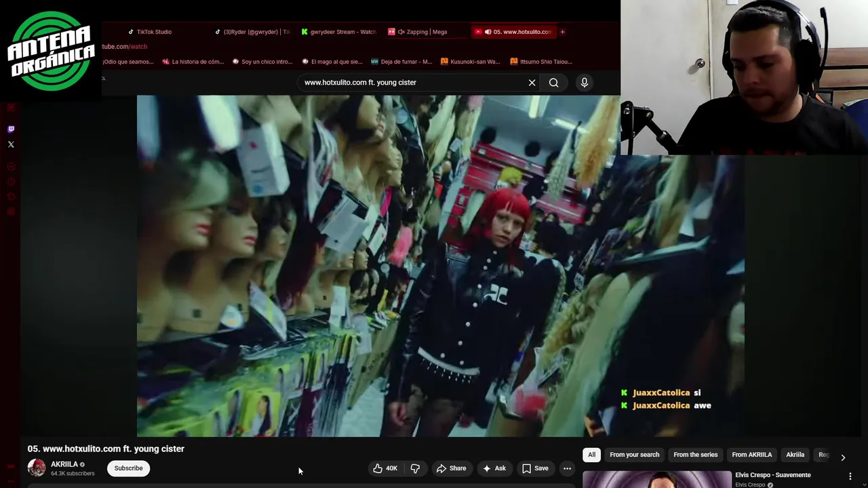
Task: Open the X (Twitter) sidebar icon
Action: pyautogui.click(x=11, y=144)
